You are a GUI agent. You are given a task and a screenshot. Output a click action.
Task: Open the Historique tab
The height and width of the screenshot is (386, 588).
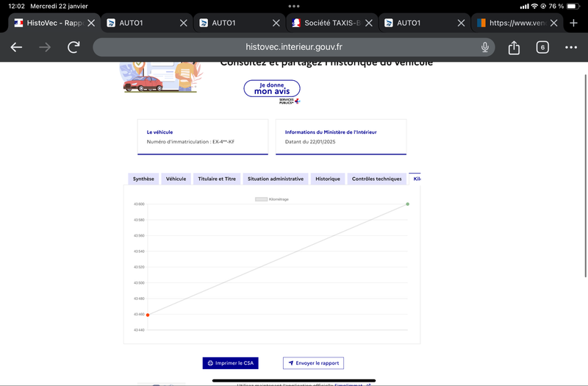(328, 179)
